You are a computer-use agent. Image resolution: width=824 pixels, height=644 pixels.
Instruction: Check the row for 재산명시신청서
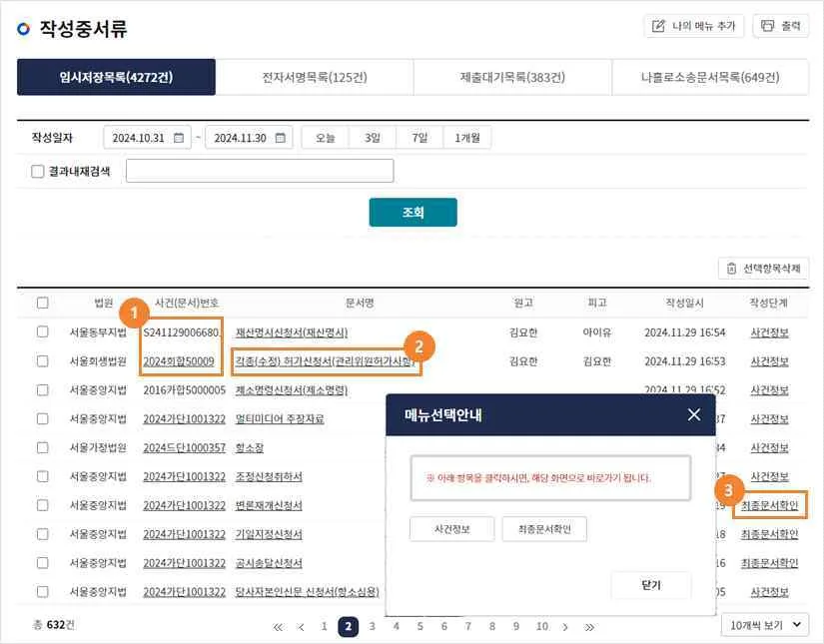point(43,331)
